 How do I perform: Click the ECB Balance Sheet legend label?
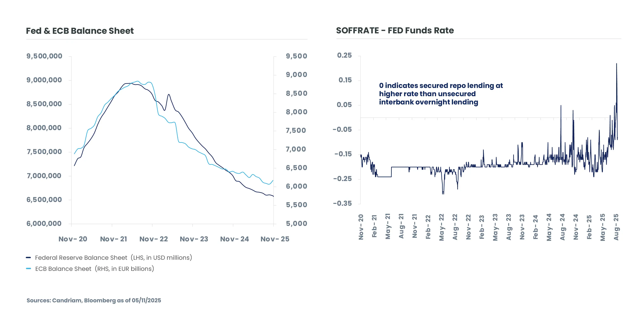(x=95, y=269)
